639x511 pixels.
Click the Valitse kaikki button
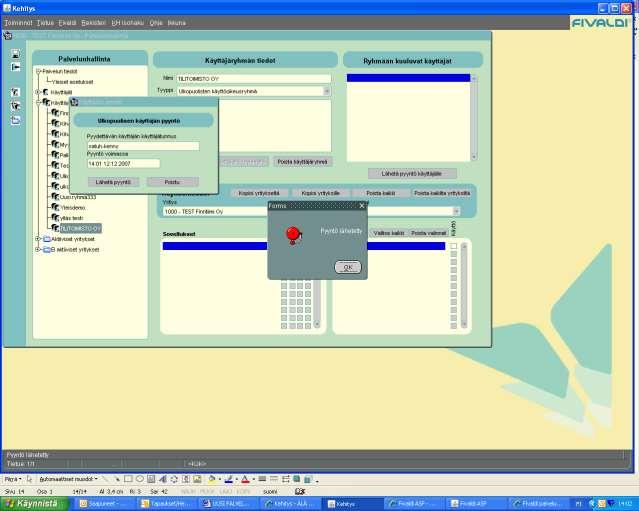[x=388, y=233]
